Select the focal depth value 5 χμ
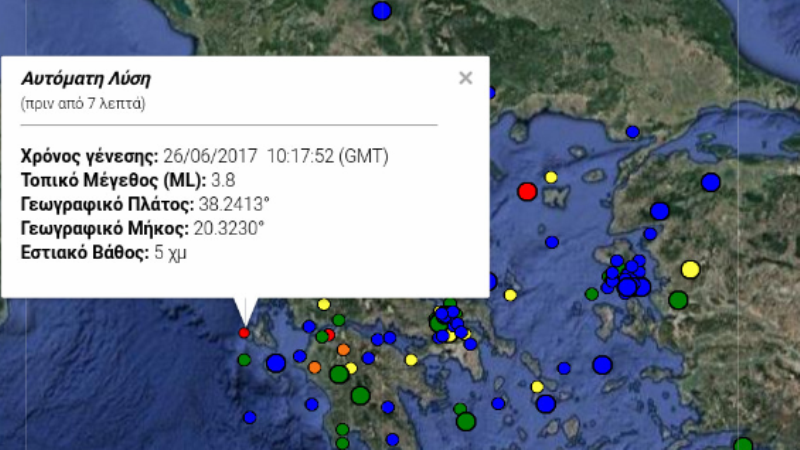The height and width of the screenshot is (450, 800). [x=171, y=252]
